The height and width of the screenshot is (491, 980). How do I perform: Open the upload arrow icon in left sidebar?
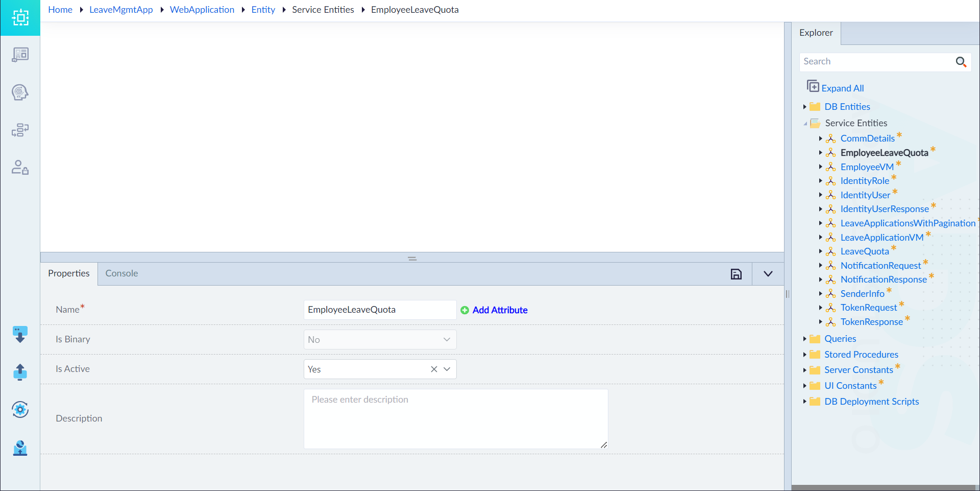[20, 372]
